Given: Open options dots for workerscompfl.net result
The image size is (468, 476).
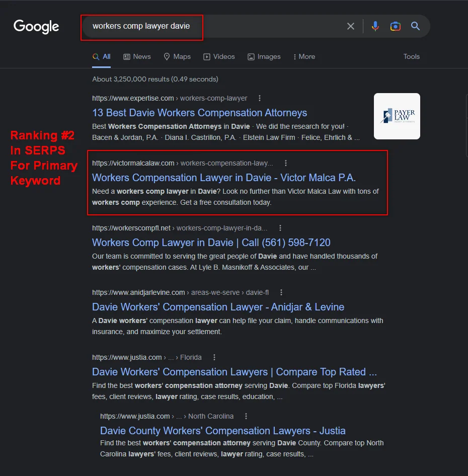Looking at the screenshot, I should tap(280, 228).
